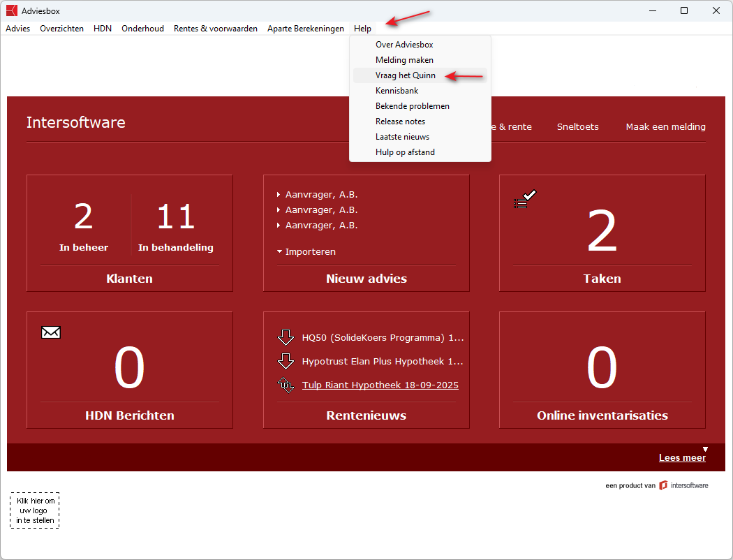The image size is (733, 560).
Task: Click the arrow icon beside Hypotrust Elan Plus
Action: click(286, 362)
